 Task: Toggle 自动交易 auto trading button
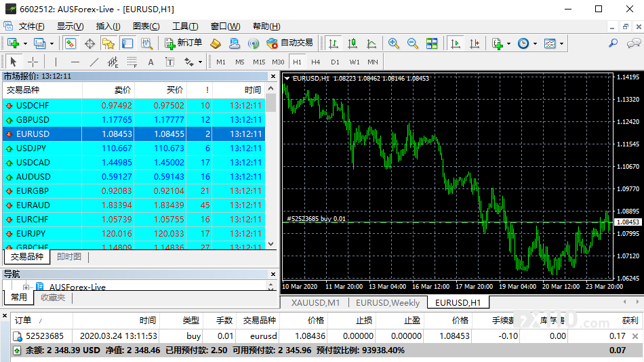click(x=289, y=43)
